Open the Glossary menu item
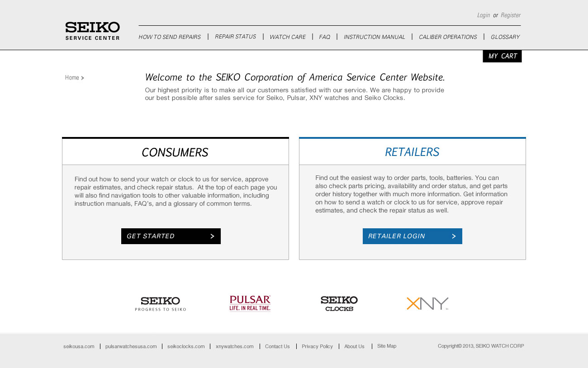Image resolution: width=588 pixels, height=368 pixels. point(505,37)
